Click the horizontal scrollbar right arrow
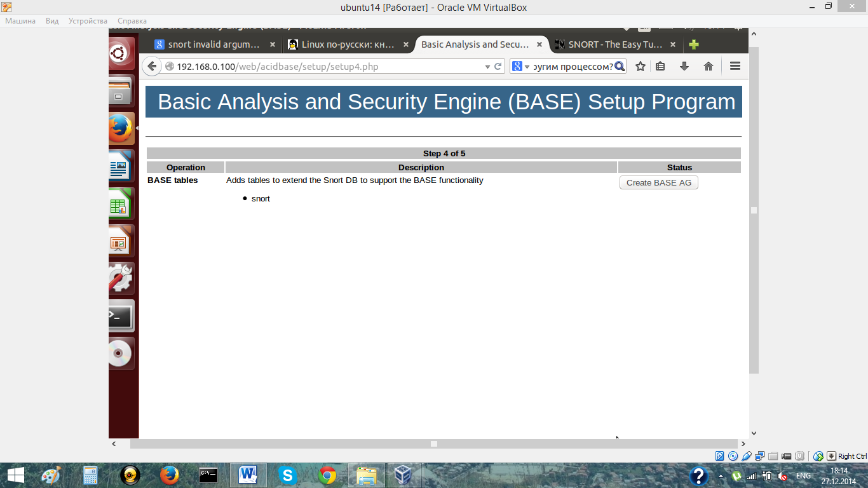Viewport: 868px width, 488px height. click(x=743, y=444)
